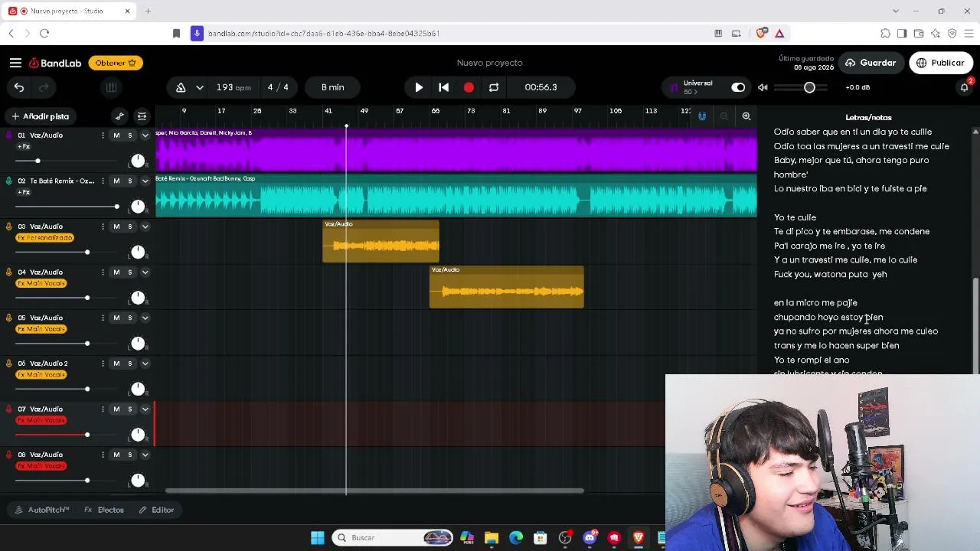Open the Editor tab
Screen dimensions: 980x551
(x=156, y=510)
